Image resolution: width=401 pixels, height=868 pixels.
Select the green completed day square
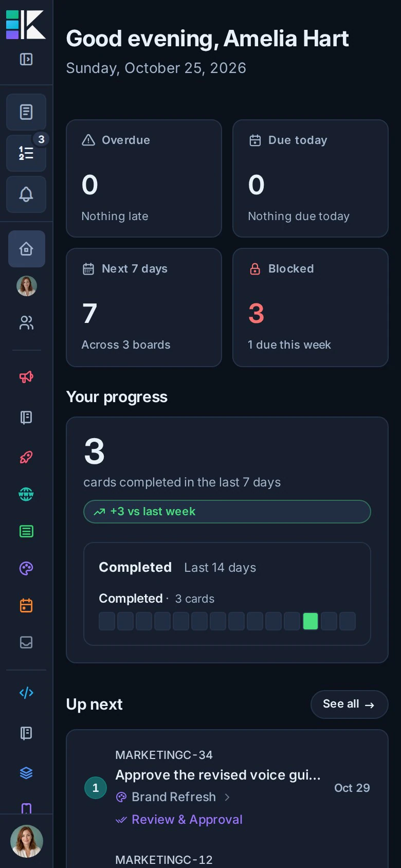click(311, 621)
